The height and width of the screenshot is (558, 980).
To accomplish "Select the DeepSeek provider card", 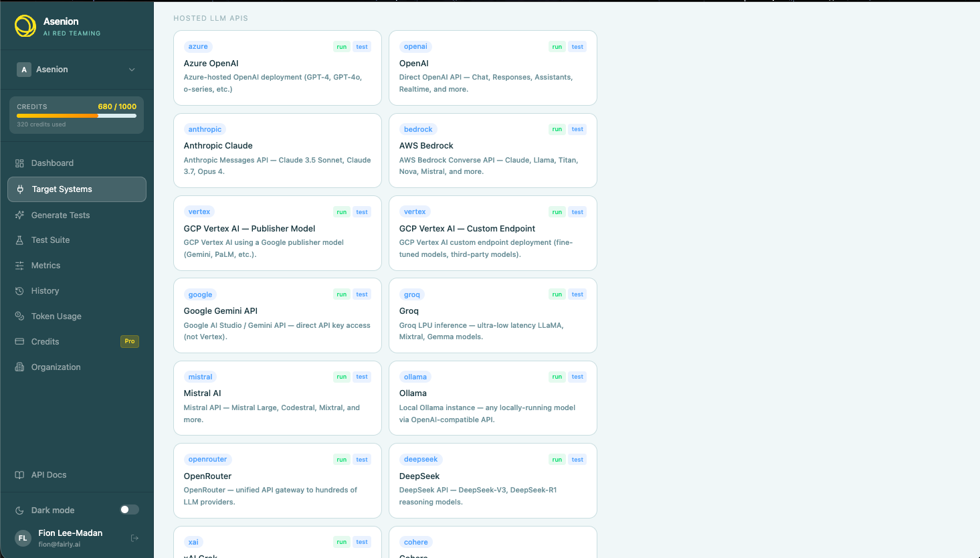I will (x=493, y=480).
